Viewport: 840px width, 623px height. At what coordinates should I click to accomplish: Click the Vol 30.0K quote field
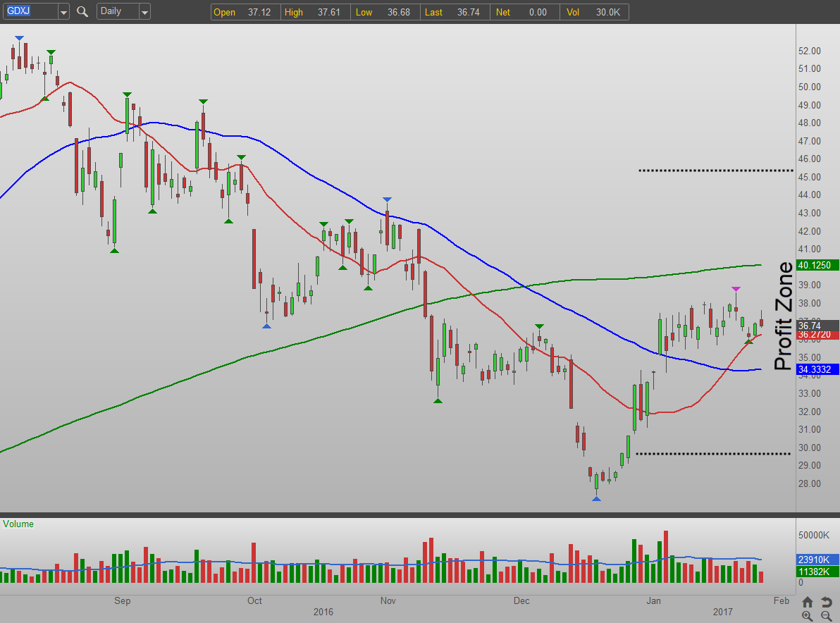[x=594, y=12]
